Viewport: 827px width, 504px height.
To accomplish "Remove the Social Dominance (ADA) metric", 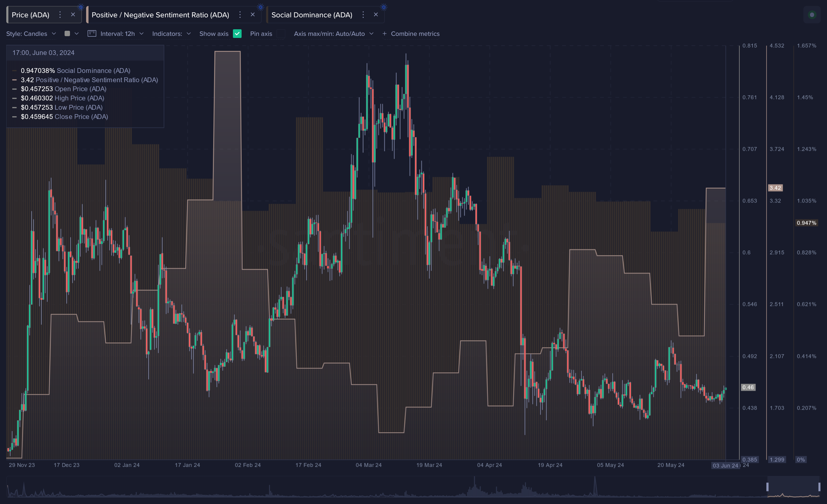I will (x=376, y=15).
